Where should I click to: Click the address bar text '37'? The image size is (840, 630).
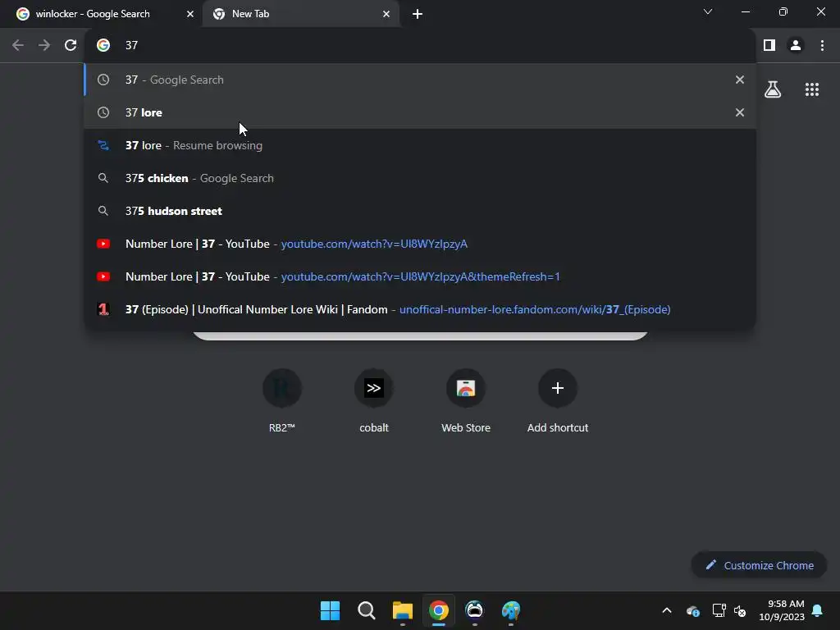132,45
